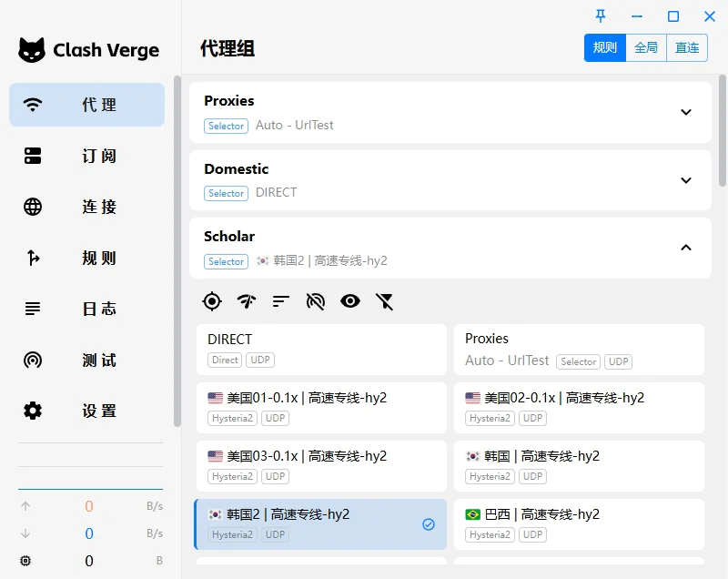Screen dimensions: 728x579
Task: Open the 设置 settings page
Action: click(x=87, y=411)
